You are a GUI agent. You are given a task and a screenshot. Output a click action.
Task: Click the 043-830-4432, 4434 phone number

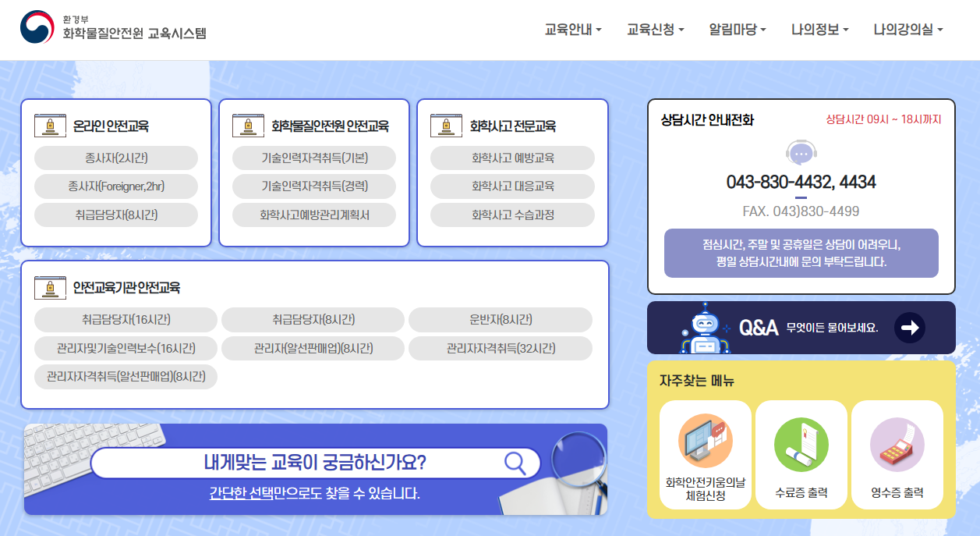coord(801,182)
